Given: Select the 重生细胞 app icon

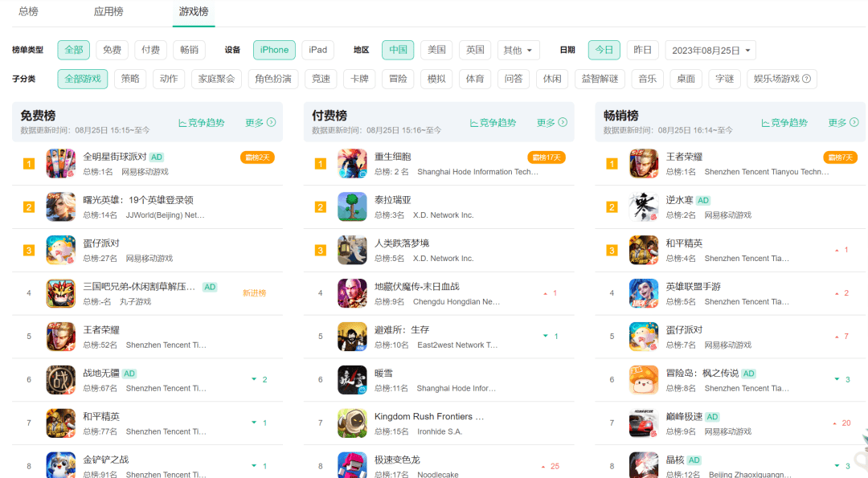Looking at the screenshot, I should click(x=352, y=163).
